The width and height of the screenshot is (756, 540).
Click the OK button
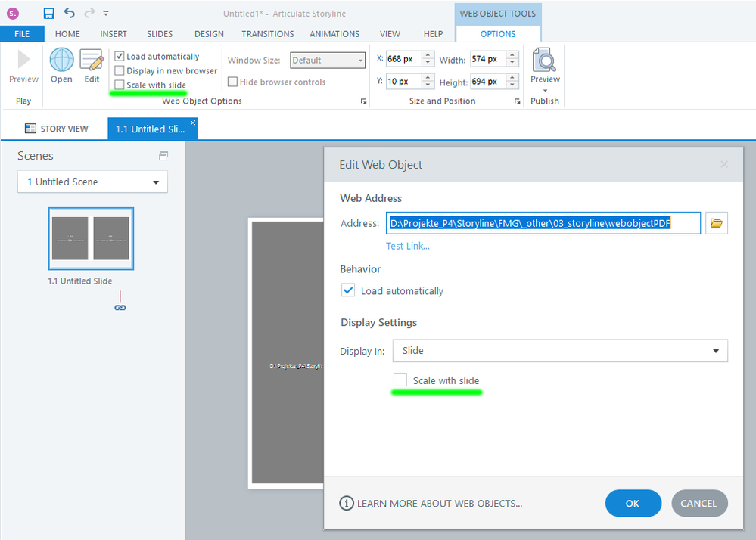click(x=633, y=503)
